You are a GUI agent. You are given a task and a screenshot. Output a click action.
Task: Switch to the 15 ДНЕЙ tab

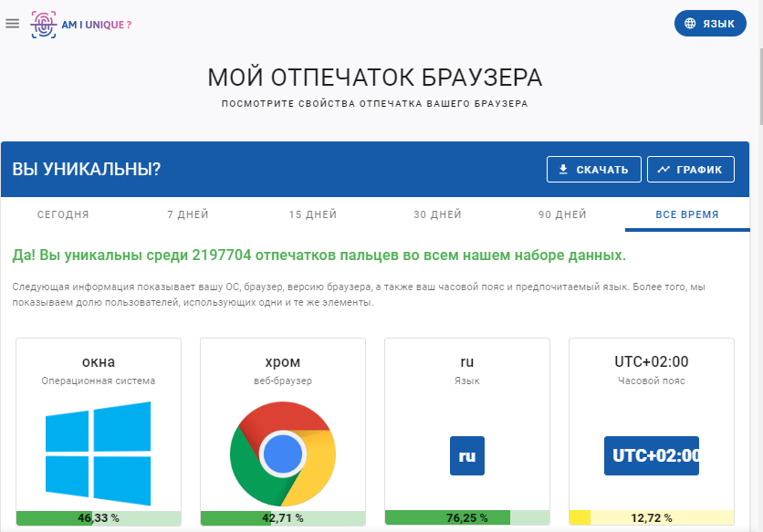[x=313, y=215]
